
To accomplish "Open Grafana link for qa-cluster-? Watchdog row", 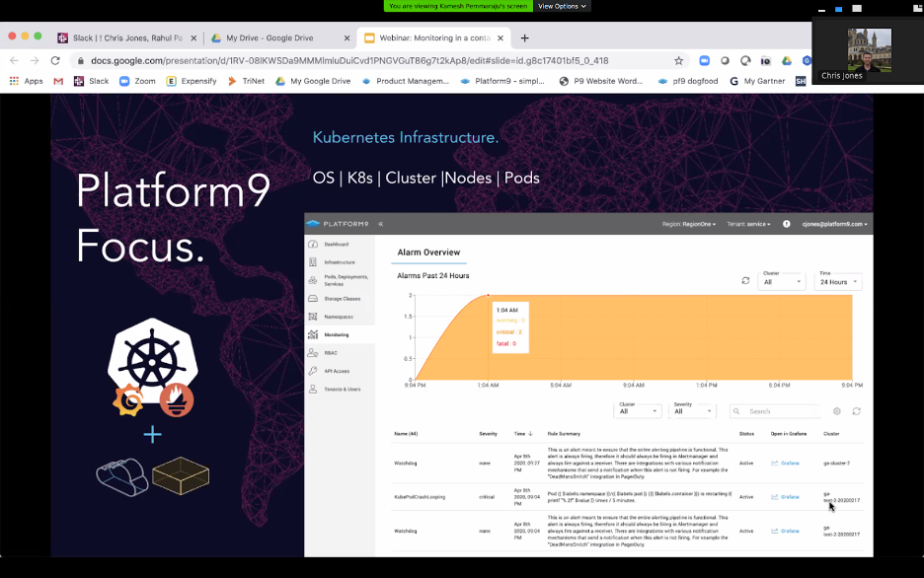I will pos(786,464).
